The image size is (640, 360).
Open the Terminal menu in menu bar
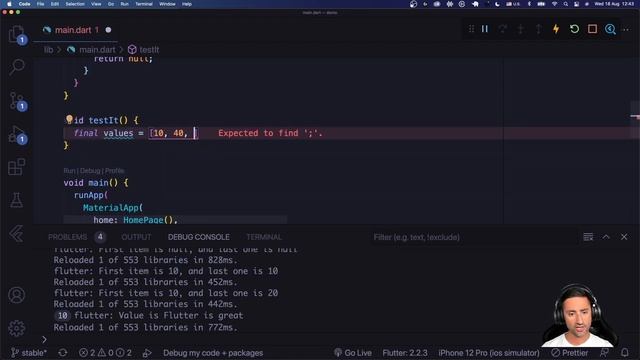point(144,4)
